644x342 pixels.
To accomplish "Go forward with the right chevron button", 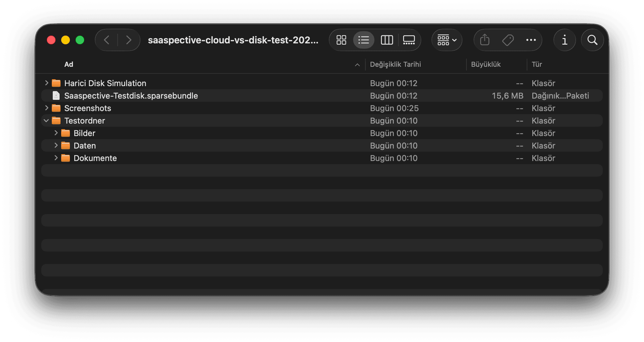I will (128, 40).
